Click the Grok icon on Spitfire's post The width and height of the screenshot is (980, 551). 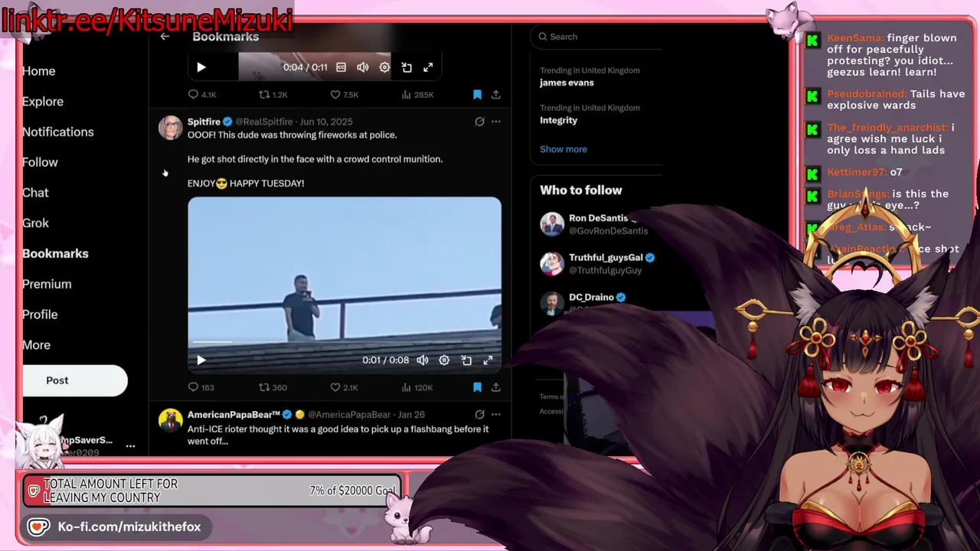(x=479, y=122)
